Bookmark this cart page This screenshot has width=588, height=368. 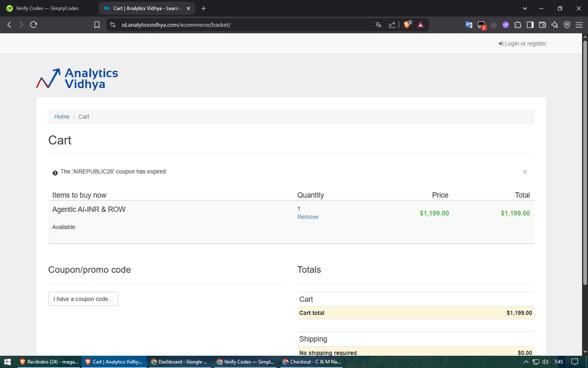pyautogui.click(x=97, y=25)
